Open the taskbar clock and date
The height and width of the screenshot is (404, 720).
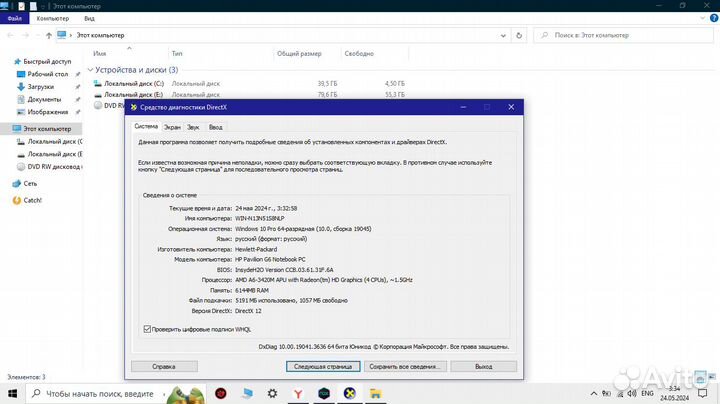(x=675, y=393)
